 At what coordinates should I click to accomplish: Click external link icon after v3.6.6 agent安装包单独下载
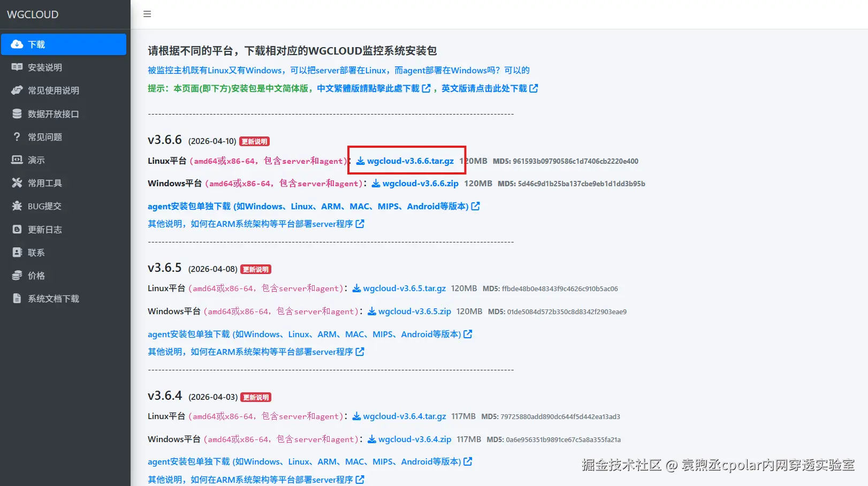point(475,206)
